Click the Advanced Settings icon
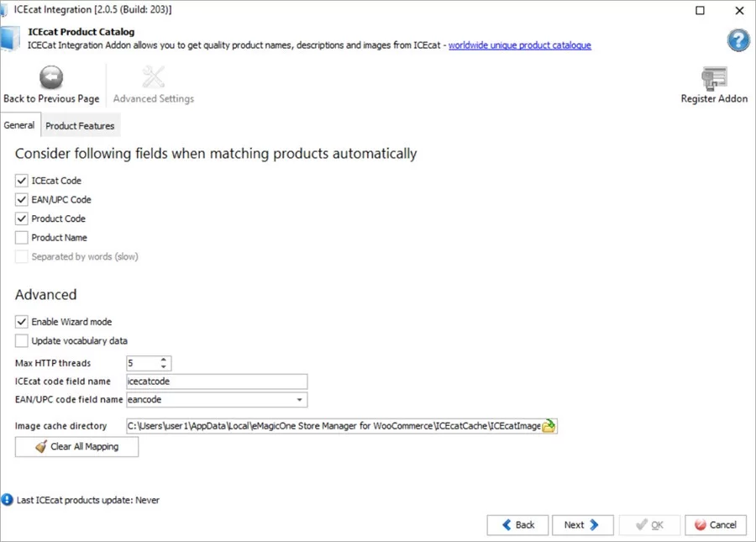Screen dimensions: 756x542 (153, 75)
